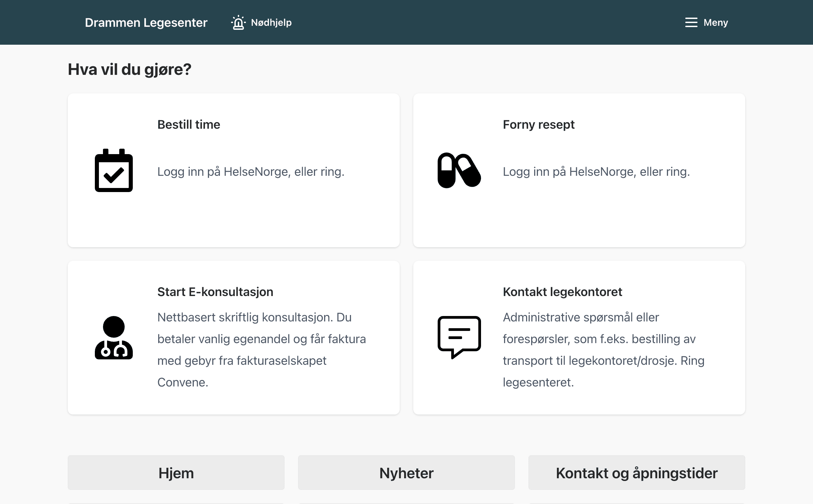Click the emergency siren icon
Image resolution: width=813 pixels, height=504 pixels.
tap(238, 22)
